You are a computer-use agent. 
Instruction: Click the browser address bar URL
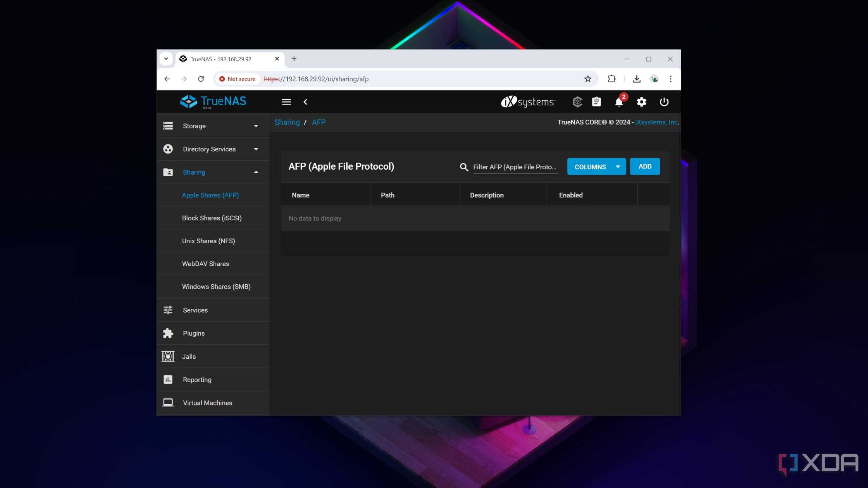click(x=316, y=79)
